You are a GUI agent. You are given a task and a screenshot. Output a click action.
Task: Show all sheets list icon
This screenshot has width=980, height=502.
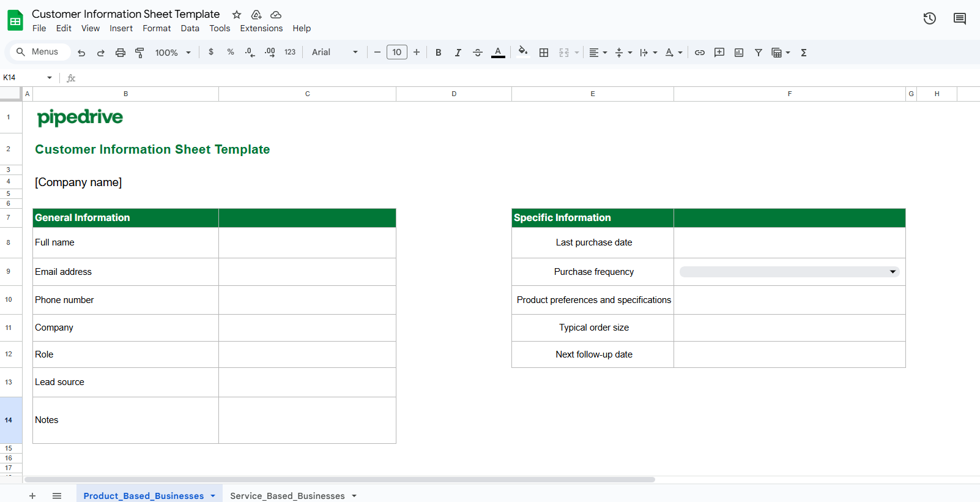pos(57,496)
